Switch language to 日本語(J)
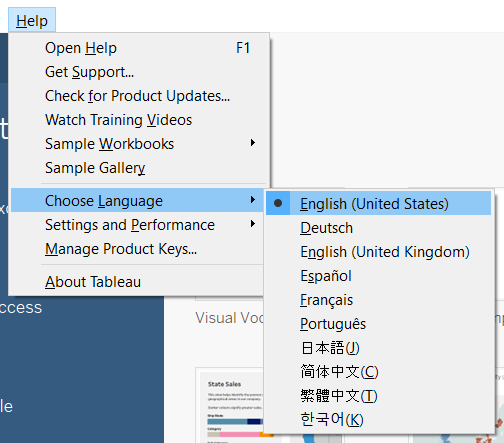This screenshot has width=504, height=443. coord(378,348)
